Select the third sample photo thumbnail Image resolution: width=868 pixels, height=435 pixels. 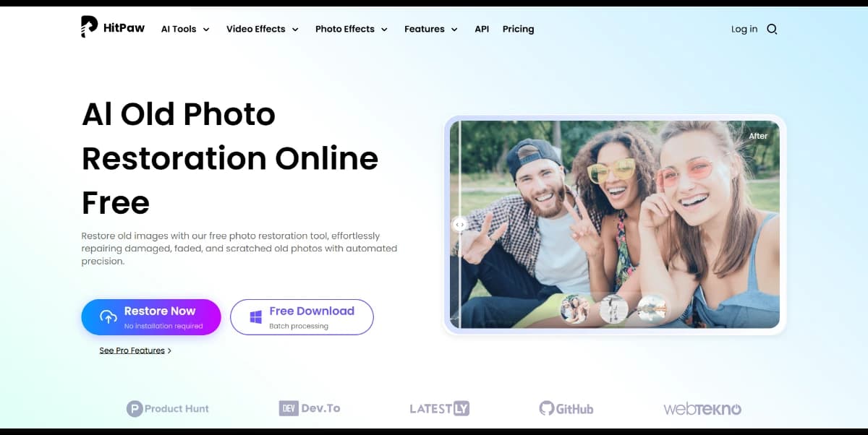[651, 309]
